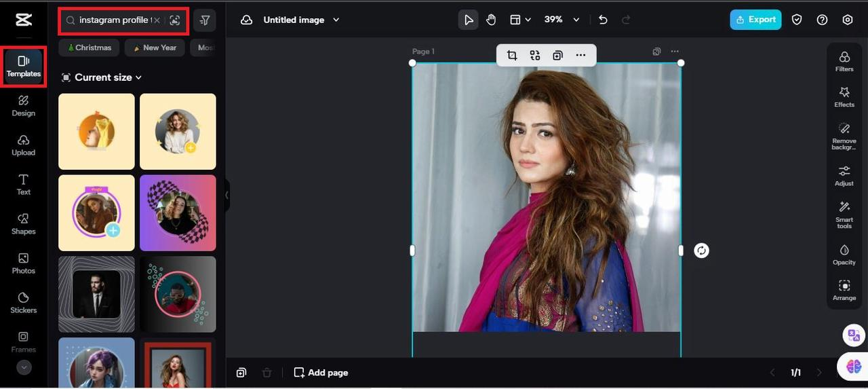
Task: Go to next page arrow
Action: 819,373
